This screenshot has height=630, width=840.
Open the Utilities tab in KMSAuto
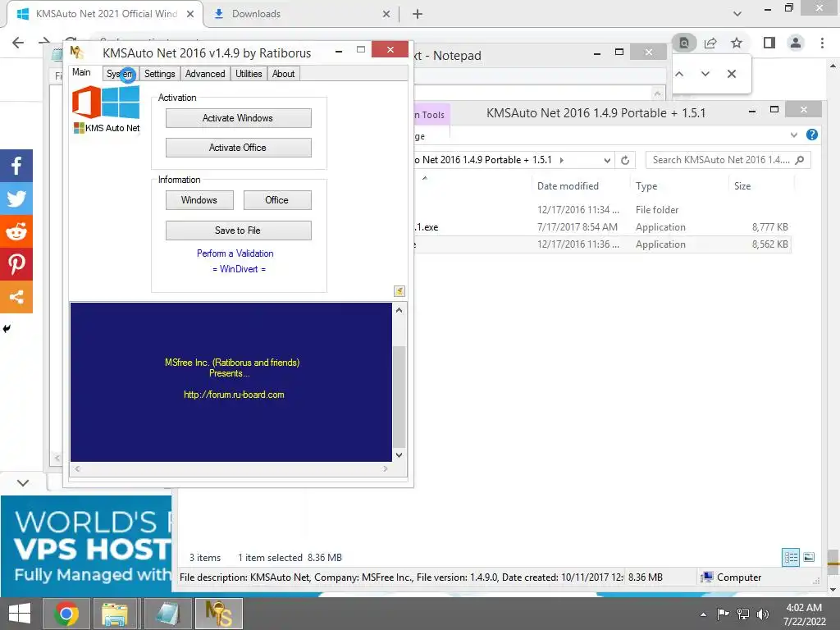click(x=249, y=74)
